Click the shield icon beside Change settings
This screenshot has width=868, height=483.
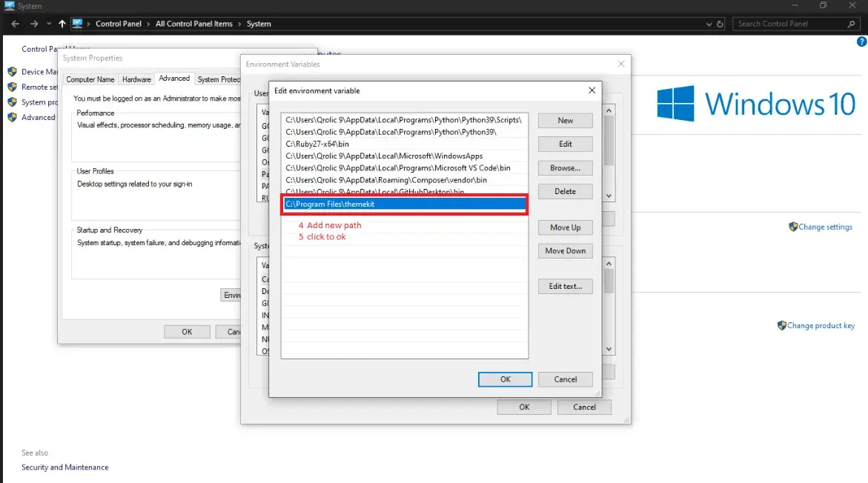[x=793, y=227]
